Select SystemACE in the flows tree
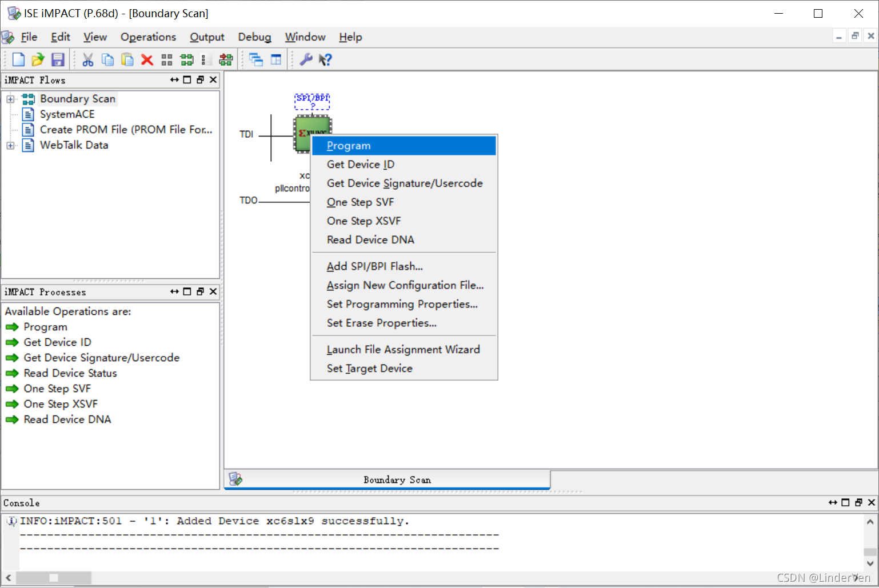 [67, 114]
